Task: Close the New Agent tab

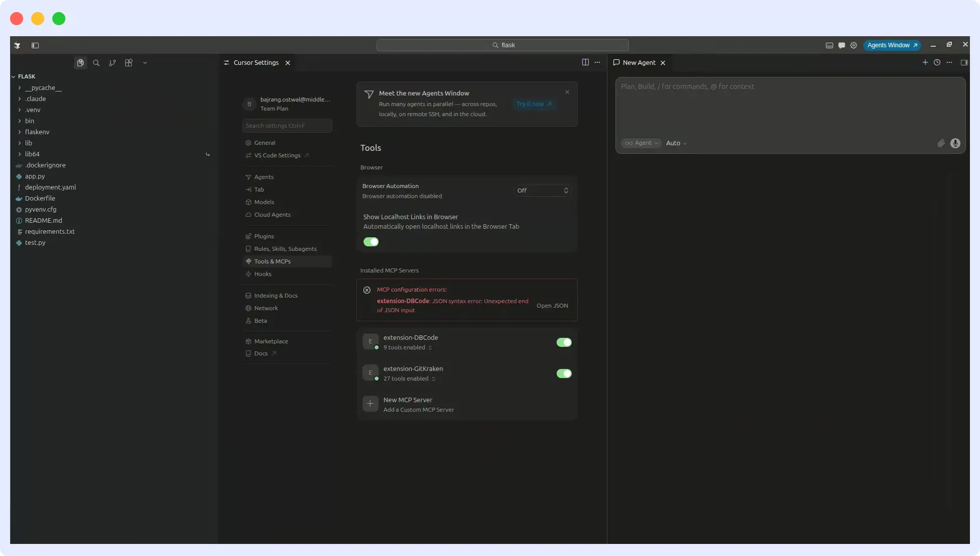Action: [x=663, y=63]
